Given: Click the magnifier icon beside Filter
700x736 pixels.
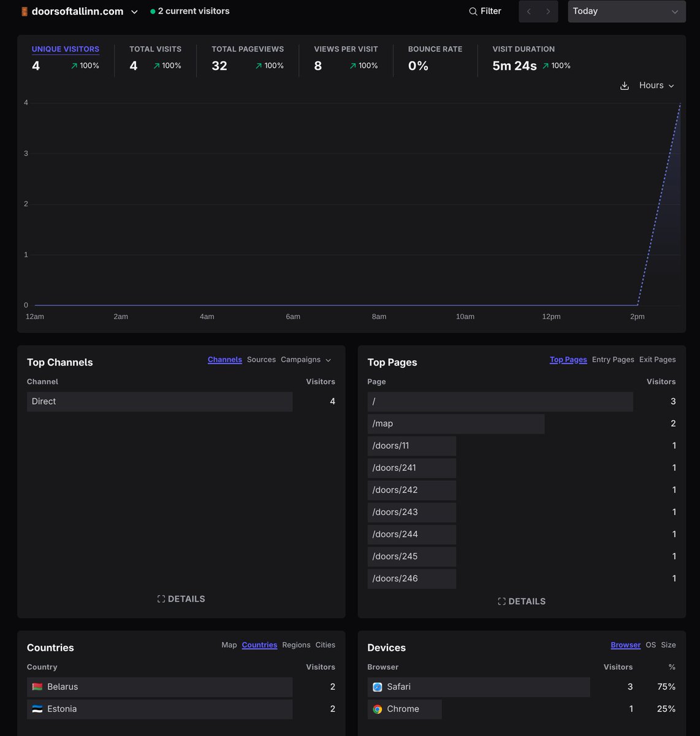Looking at the screenshot, I should coord(473,12).
